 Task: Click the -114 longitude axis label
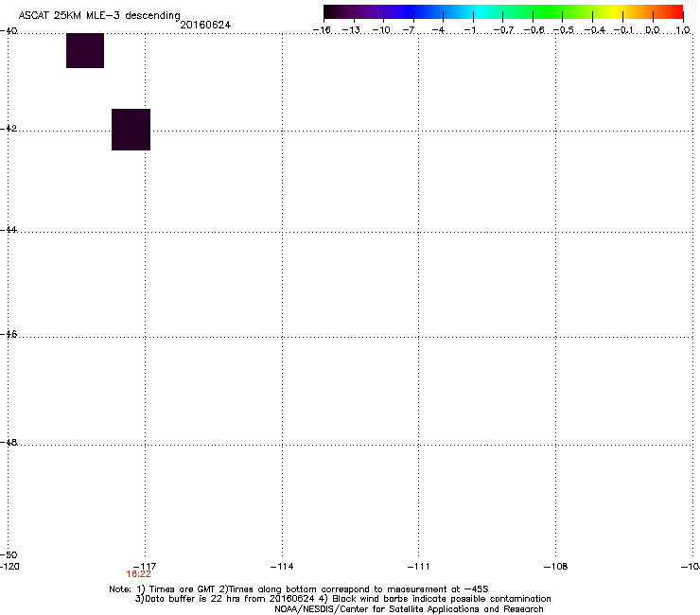coord(282,567)
